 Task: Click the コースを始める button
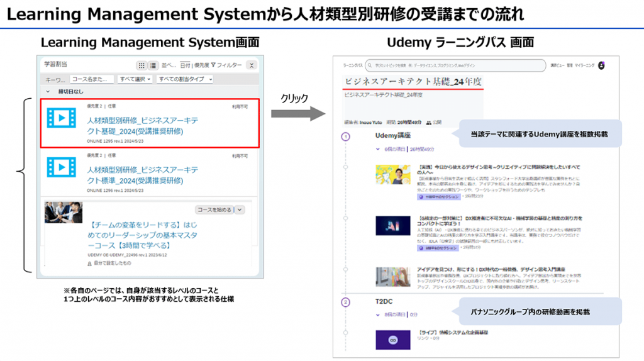(214, 210)
